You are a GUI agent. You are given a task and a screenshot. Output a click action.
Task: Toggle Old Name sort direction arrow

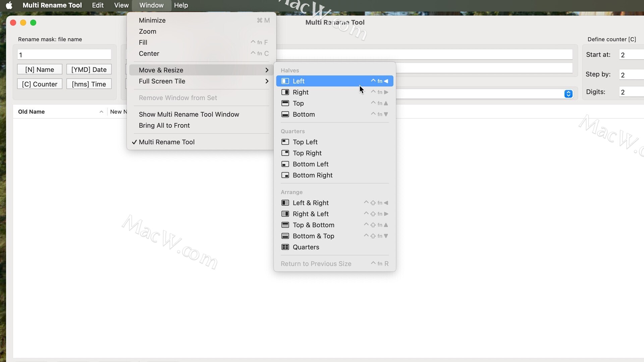tap(101, 112)
